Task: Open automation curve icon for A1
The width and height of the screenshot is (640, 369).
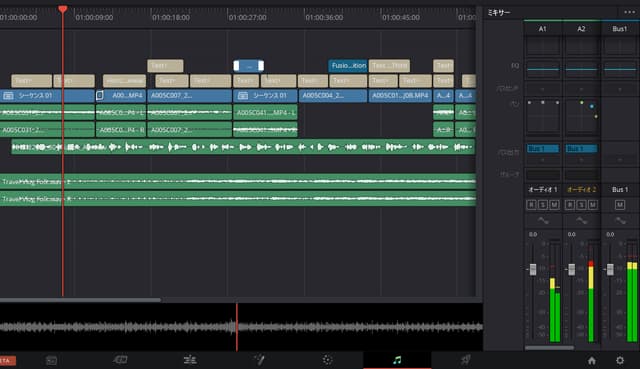Action: [x=543, y=220]
